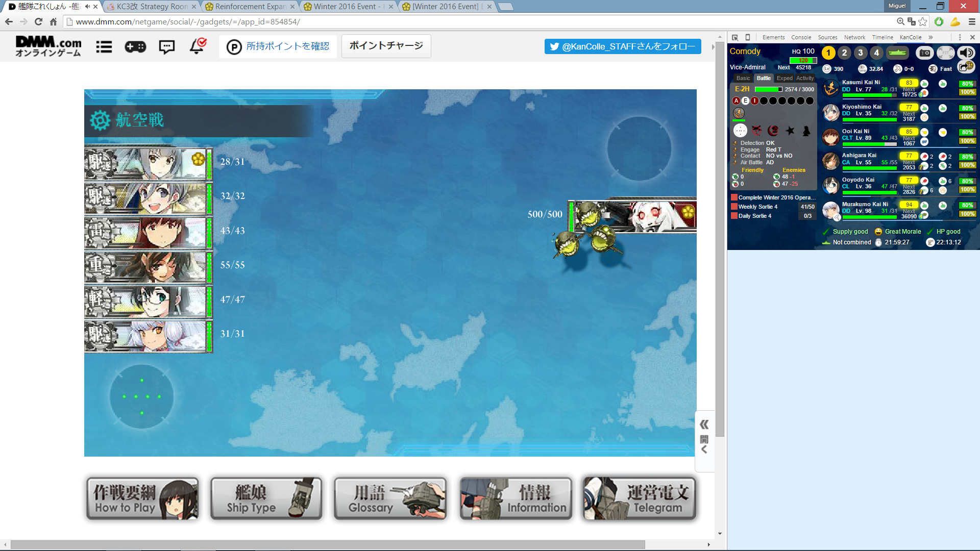
Task: Click the E-2H boss HP gauge bar
Action: (768, 89)
